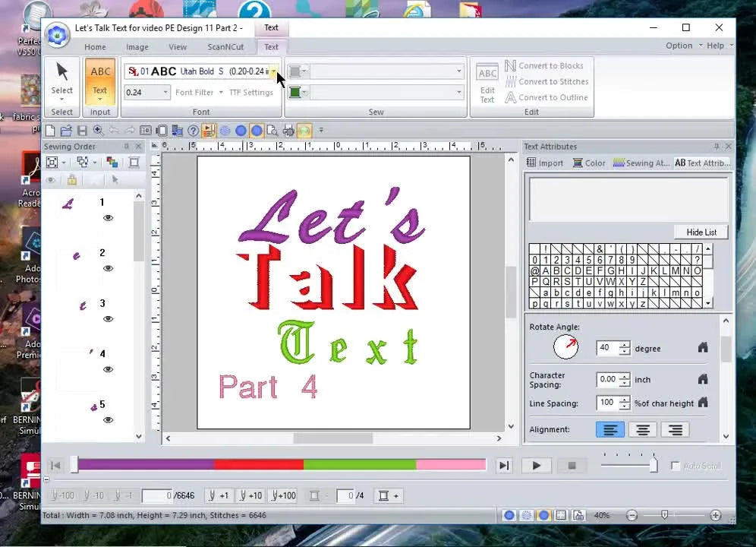The width and height of the screenshot is (756, 547).
Task: Click the +100 stitch navigation button
Action: [x=282, y=495]
